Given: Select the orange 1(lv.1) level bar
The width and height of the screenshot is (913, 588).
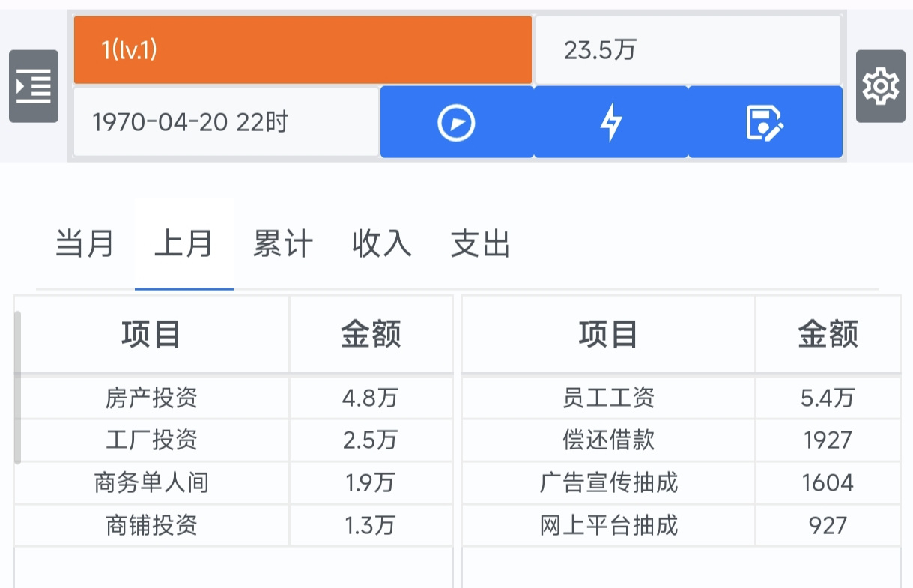Looking at the screenshot, I should pyautogui.click(x=303, y=50).
